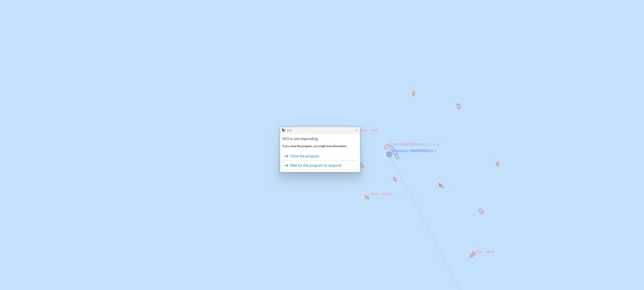
Task: Click the DCS logo in the dialog title
Action: (x=283, y=130)
